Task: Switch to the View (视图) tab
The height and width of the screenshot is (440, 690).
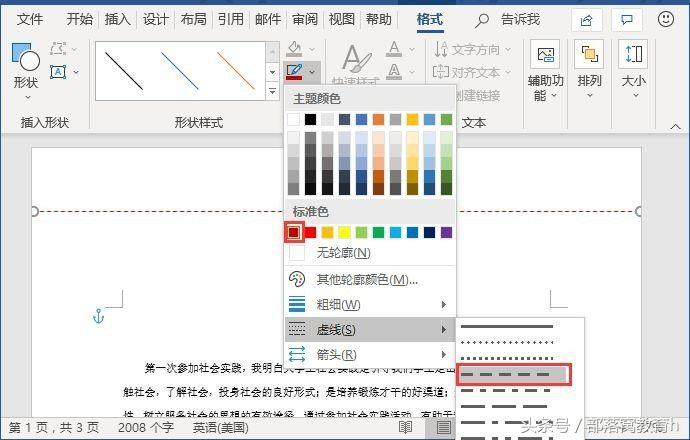Action: [341, 19]
